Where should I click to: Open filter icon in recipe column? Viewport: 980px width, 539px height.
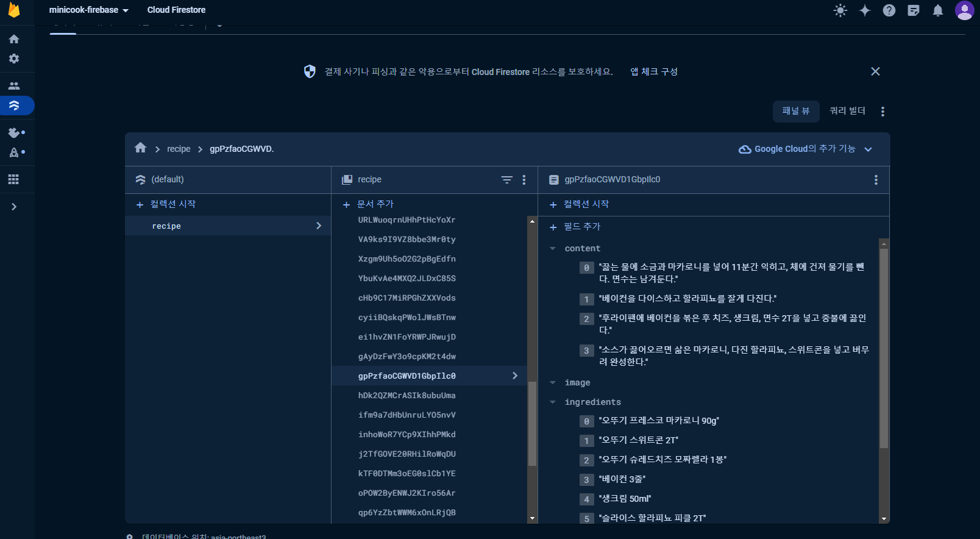[x=506, y=180]
